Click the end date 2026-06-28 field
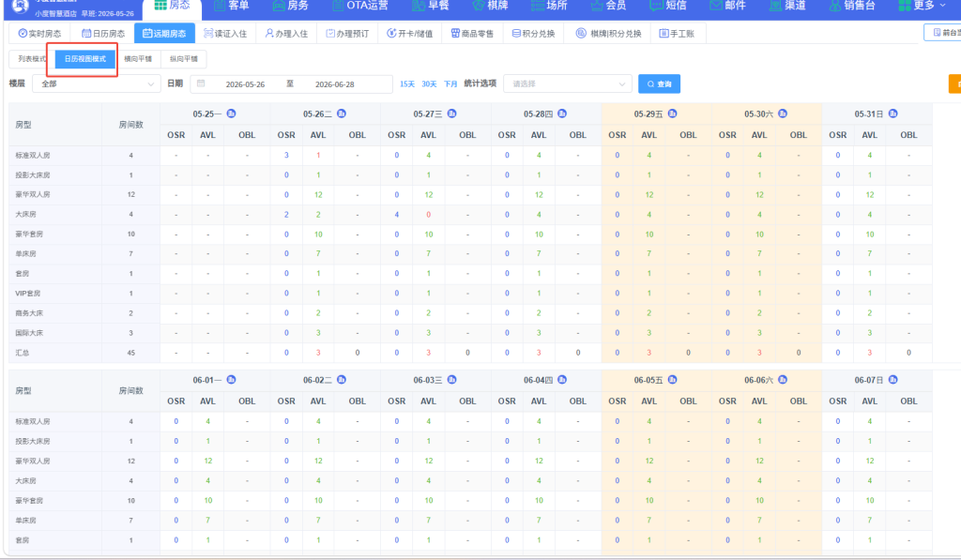 [335, 84]
